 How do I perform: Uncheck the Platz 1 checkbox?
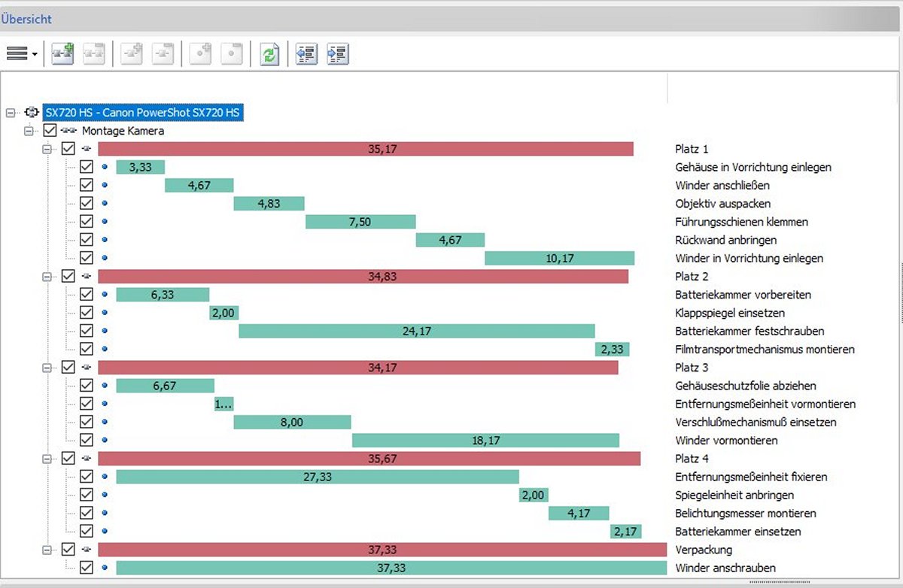pos(68,149)
